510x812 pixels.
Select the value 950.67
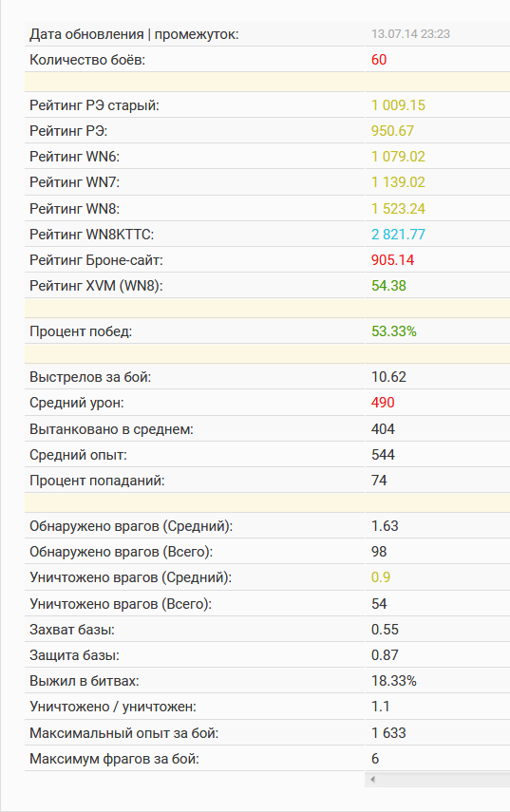pyautogui.click(x=392, y=131)
